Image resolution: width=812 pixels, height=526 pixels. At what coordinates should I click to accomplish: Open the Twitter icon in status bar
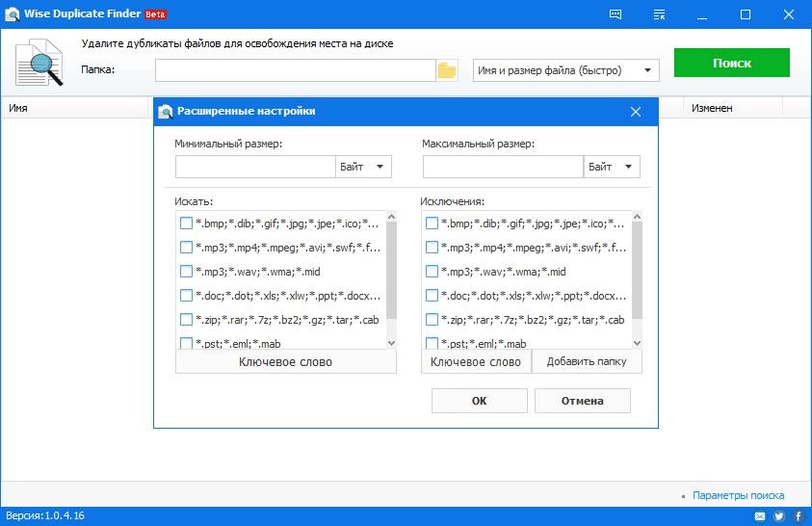tap(779, 516)
